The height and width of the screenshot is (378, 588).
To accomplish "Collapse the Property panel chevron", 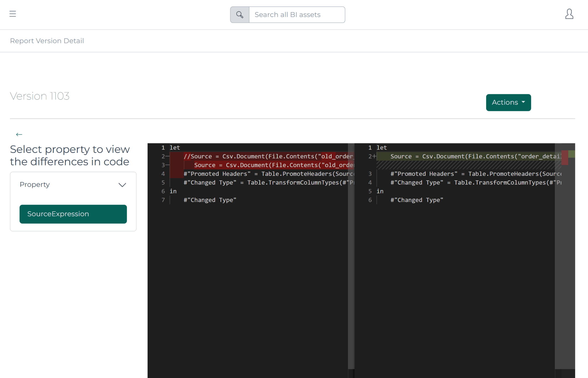I will (x=122, y=185).
